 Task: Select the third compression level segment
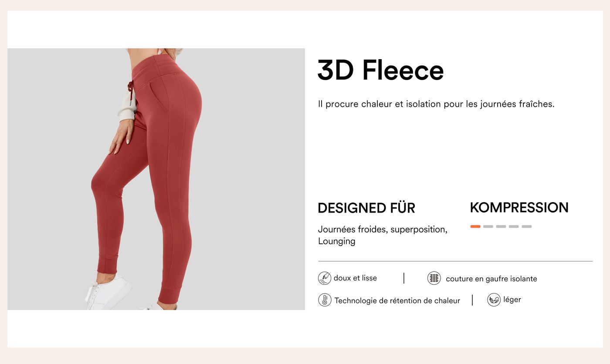[501, 226]
